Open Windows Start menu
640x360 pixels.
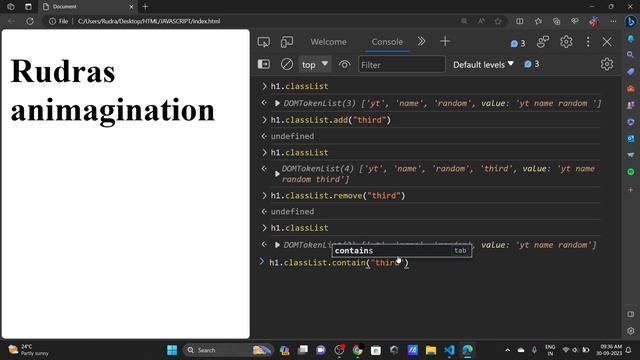pyautogui.click(x=172, y=350)
